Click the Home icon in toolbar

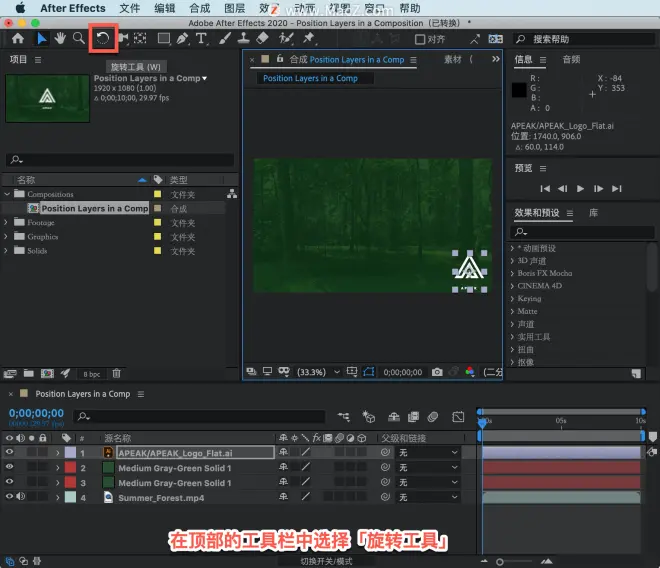coord(18,39)
